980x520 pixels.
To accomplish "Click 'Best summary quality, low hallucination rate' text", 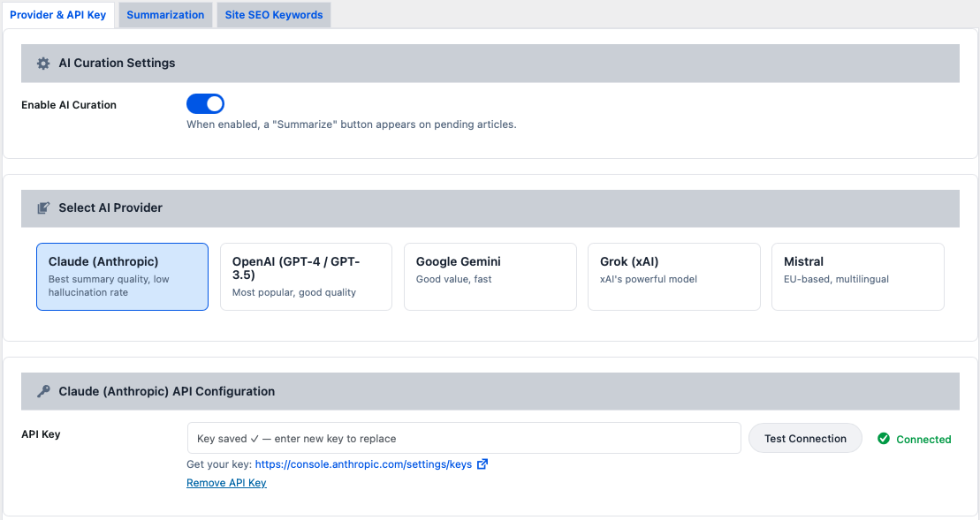I will 109,286.
